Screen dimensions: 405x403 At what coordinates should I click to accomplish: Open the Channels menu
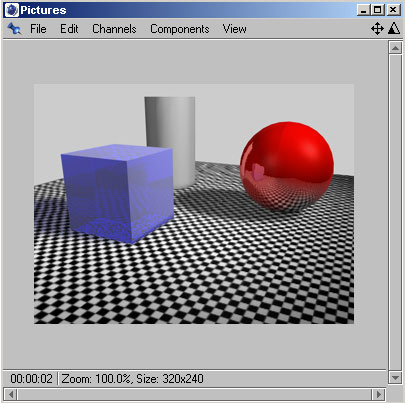coord(114,29)
